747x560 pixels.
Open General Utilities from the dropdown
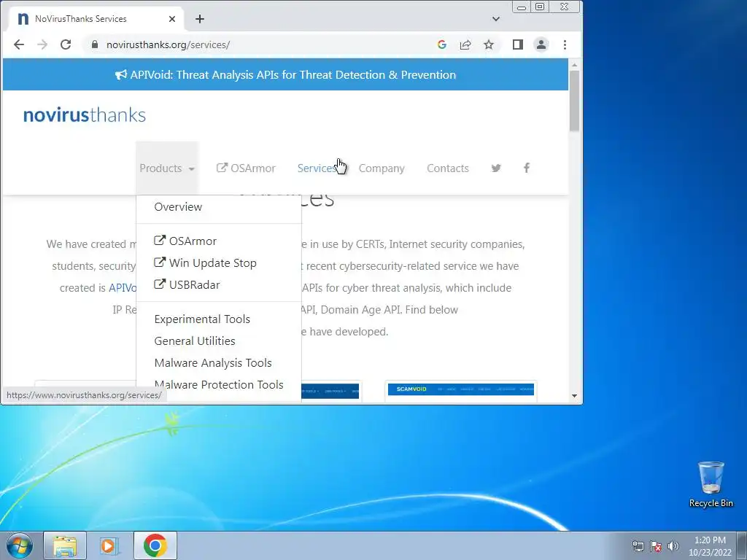195,341
